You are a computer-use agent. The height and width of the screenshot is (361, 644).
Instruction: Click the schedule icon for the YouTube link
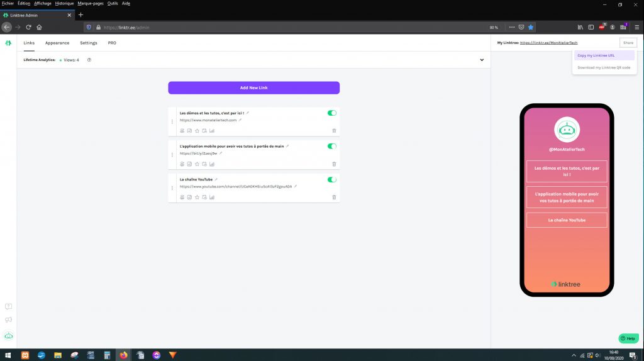click(x=204, y=197)
